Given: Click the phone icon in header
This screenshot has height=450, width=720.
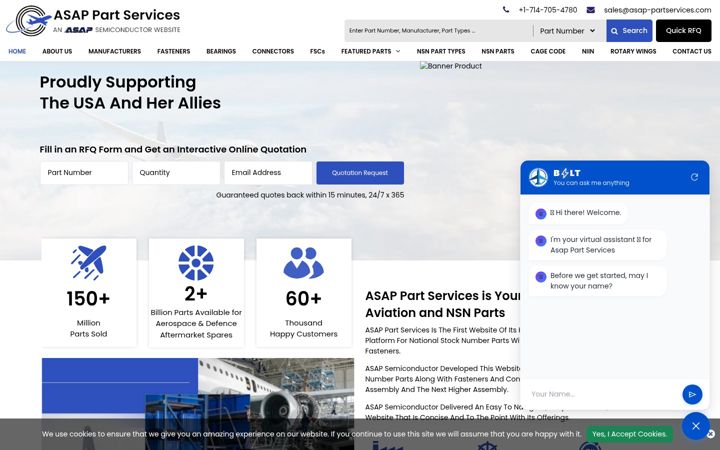Looking at the screenshot, I should [x=506, y=10].
